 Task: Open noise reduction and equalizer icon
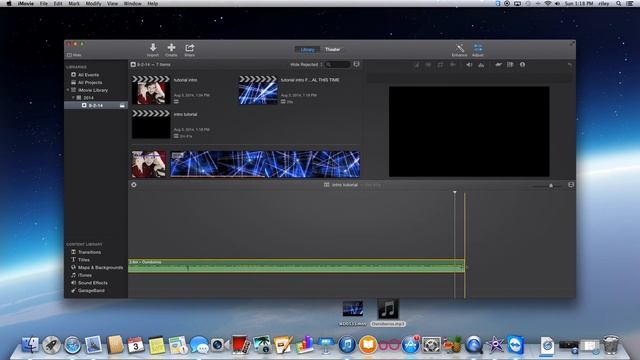point(481,64)
